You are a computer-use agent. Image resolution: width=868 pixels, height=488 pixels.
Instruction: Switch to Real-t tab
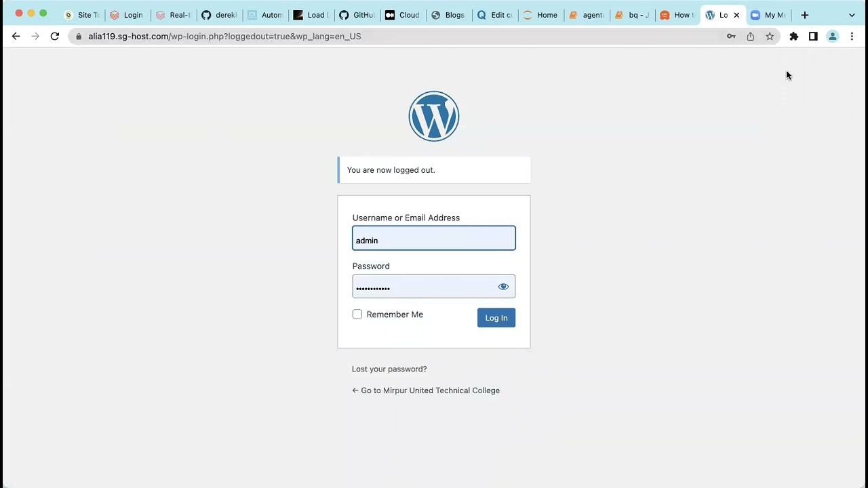[174, 15]
